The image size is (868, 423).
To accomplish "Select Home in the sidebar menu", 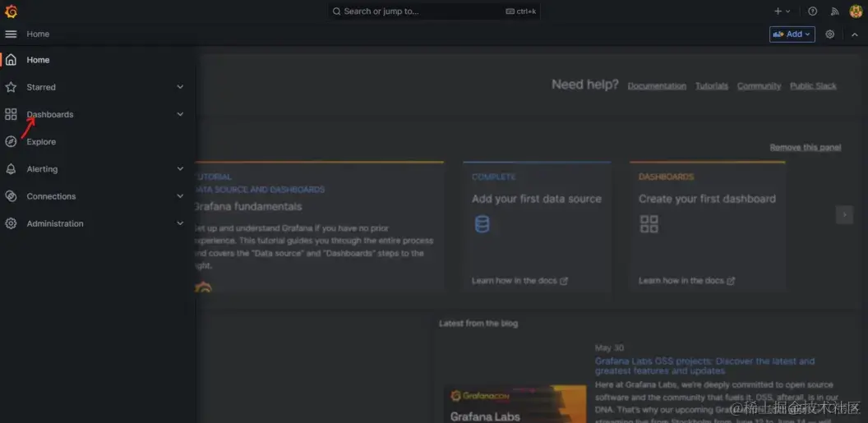I will 38,60.
